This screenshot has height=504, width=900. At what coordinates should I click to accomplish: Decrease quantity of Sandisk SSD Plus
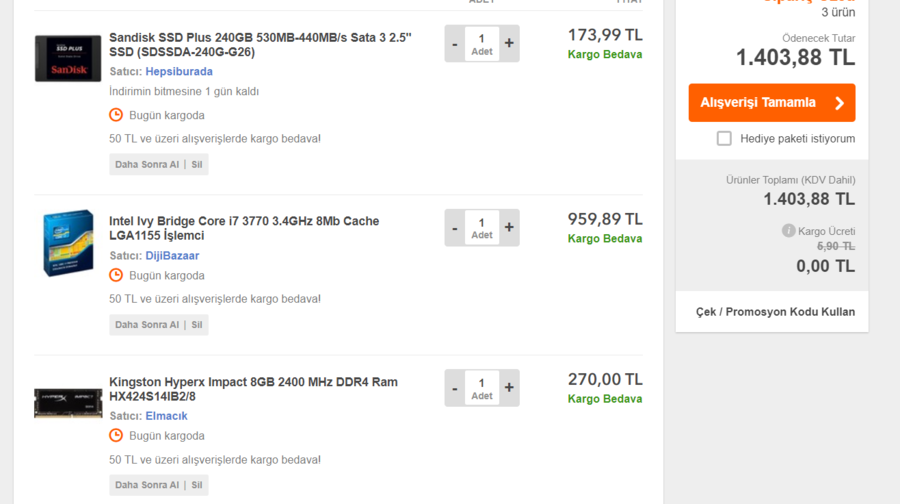point(455,44)
